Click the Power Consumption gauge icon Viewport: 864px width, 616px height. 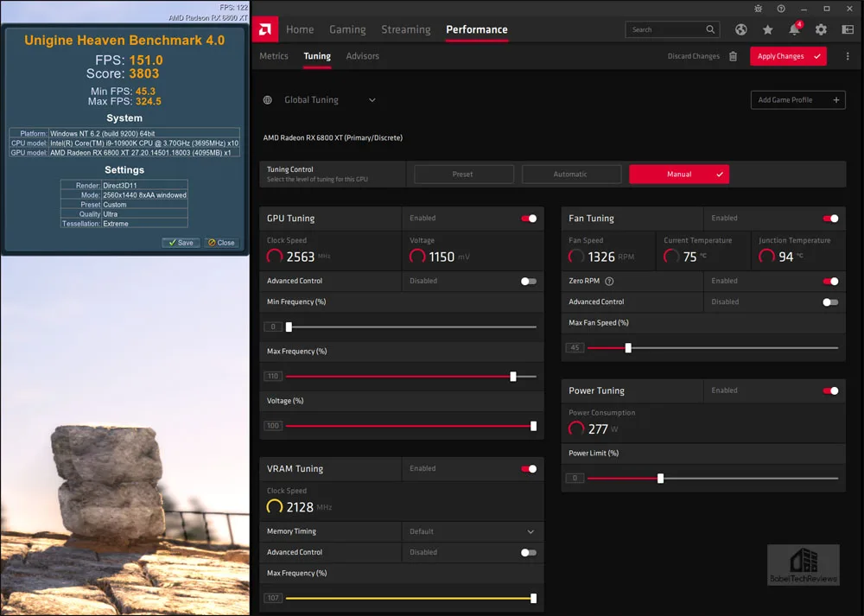coord(575,429)
